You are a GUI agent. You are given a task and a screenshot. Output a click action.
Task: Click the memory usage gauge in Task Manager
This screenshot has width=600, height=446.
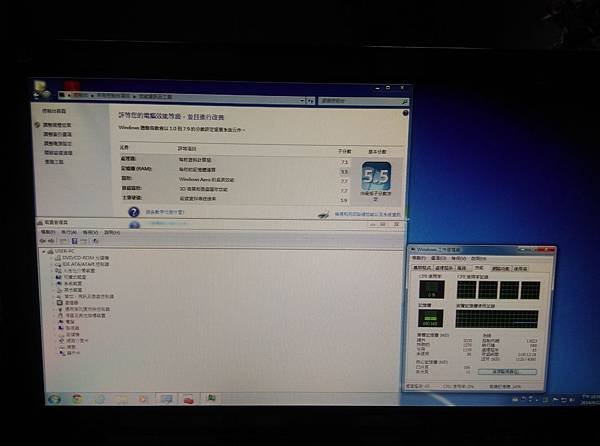tap(431, 318)
